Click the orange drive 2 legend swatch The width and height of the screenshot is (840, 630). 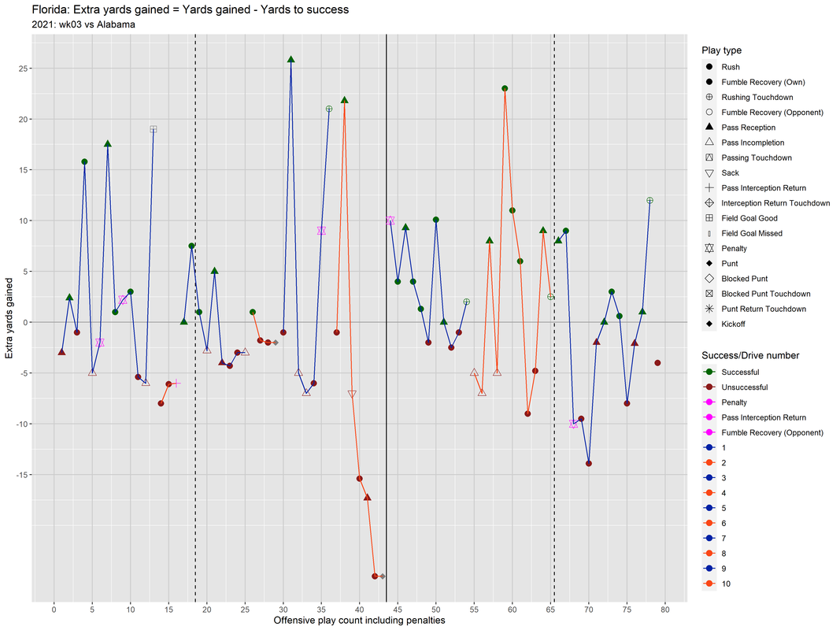709,462
